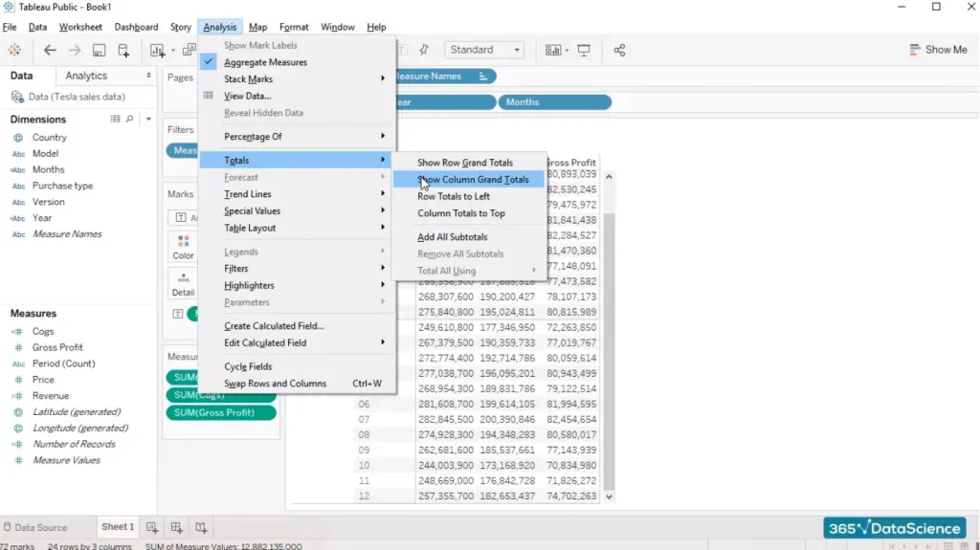Open Create Calculated Field from menu
Screen dimensions: 980x550
[x=274, y=326]
